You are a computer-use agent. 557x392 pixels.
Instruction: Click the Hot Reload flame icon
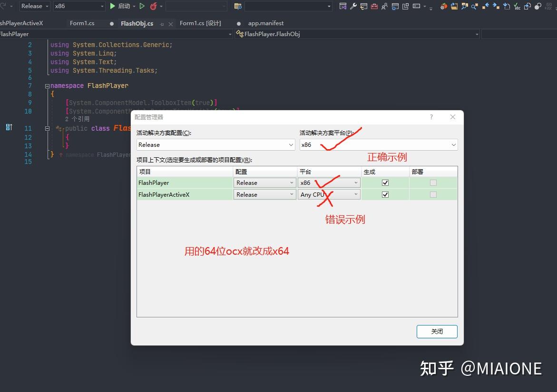[x=154, y=6]
